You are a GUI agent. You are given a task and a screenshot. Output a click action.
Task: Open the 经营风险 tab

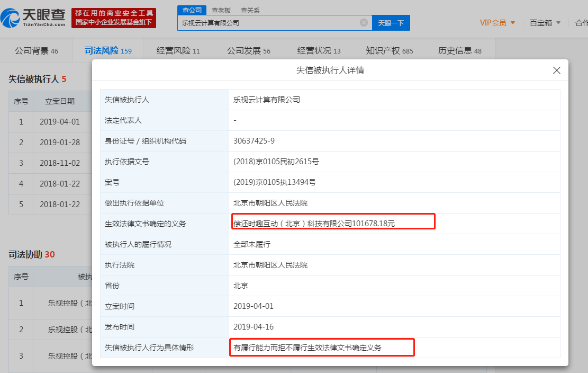[178, 51]
